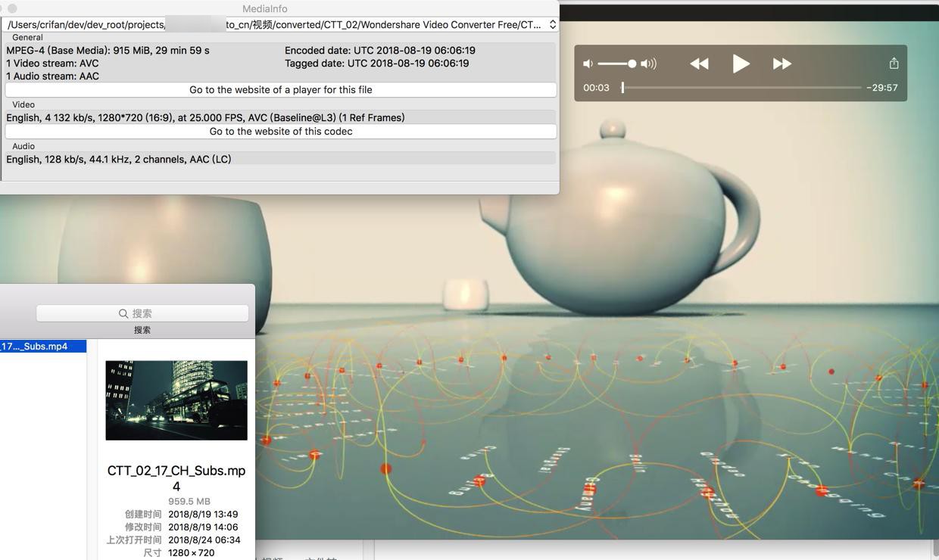Click the file name CTT_02_17_CH_Subs.mp4 in preview

point(176,478)
